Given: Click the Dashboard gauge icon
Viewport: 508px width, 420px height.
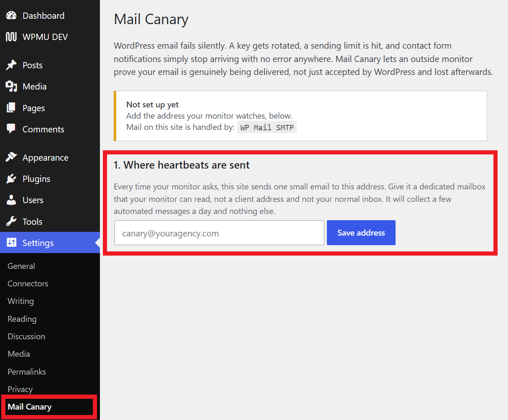Looking at the screenshot, I should pyautogui.click(x=11, y=15).
